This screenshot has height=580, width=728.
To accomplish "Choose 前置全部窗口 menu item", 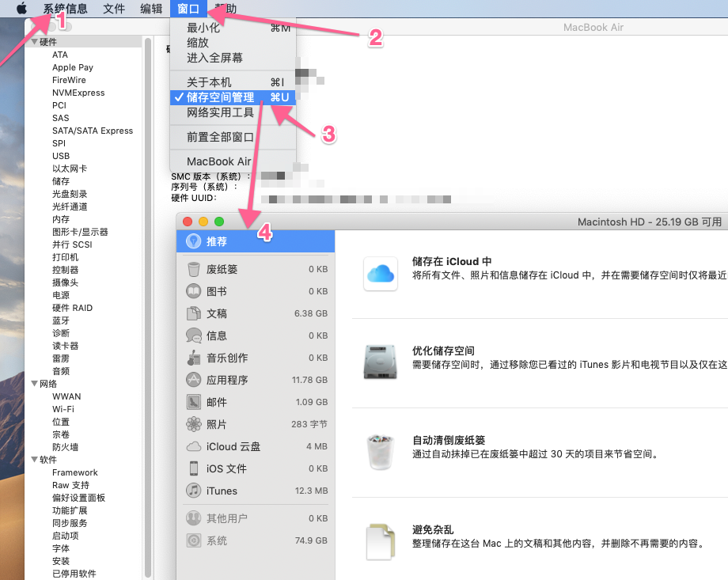I will click(233, 137).
